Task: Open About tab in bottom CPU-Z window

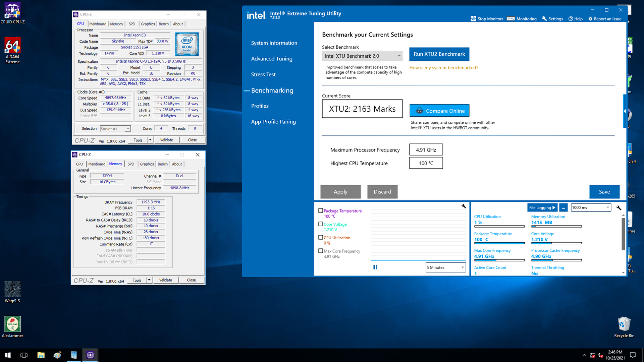Action: 177,164
